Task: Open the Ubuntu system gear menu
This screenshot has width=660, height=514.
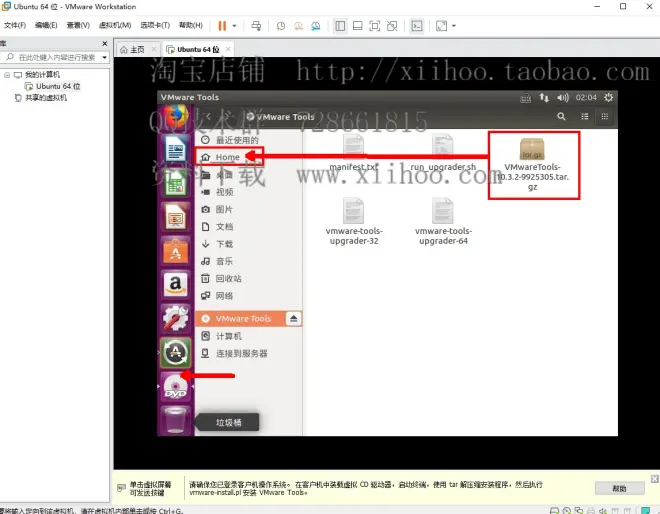Action: (609, 98)
